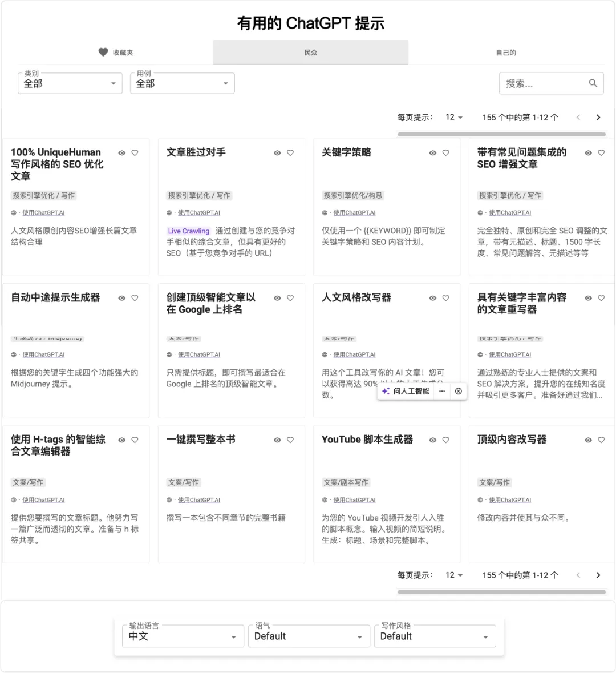The width and height of the screenshot is (616, 673).
Task: Favorite the YouTube 脚本生成器 card
Action: (445, 440)
